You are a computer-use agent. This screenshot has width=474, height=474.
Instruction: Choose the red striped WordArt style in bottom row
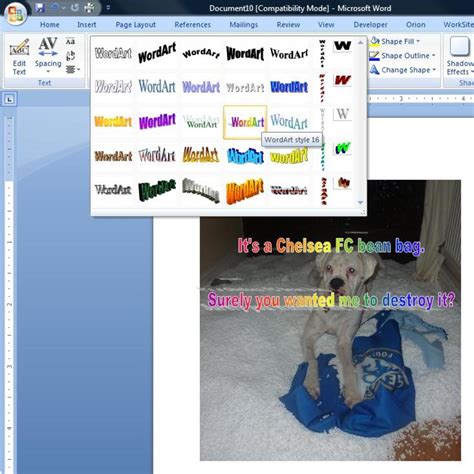point(289,190)
